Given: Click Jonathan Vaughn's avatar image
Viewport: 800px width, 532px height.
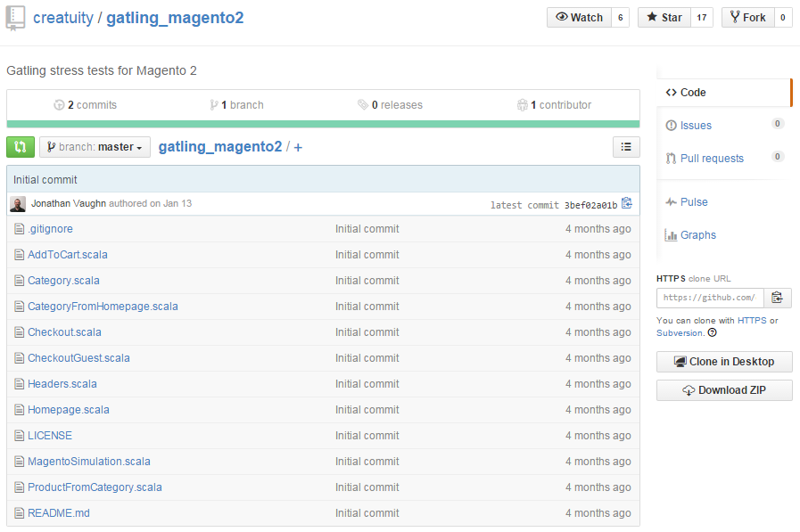Looking at the screenshot, I should 18,204.
